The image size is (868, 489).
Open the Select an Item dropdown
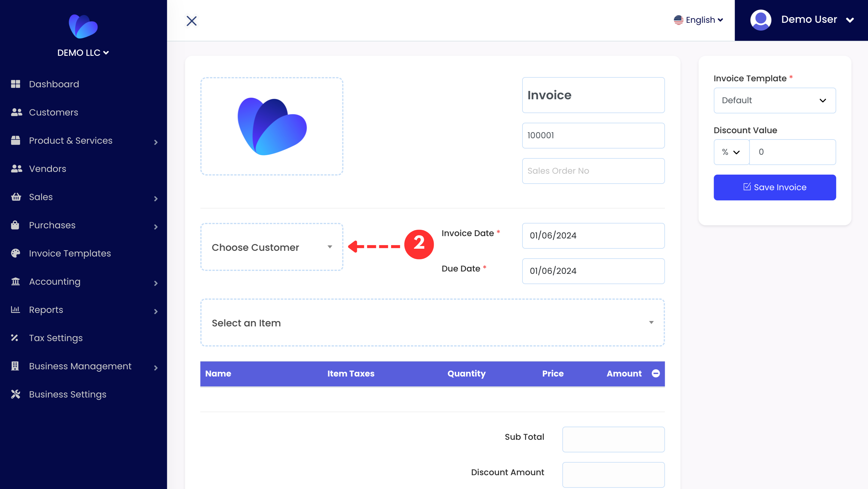432,323
